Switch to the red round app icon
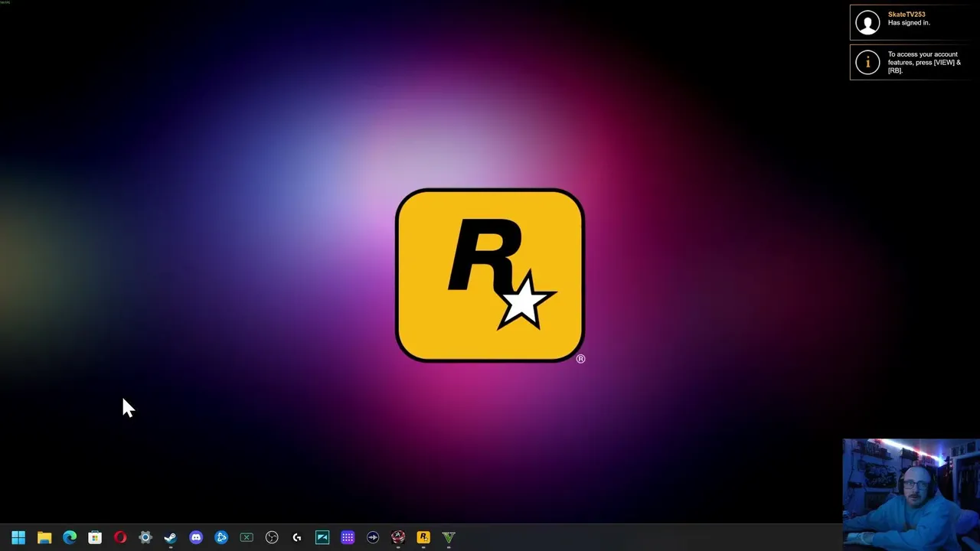Viewport: 980px width, 551px height. pos(398,537)
